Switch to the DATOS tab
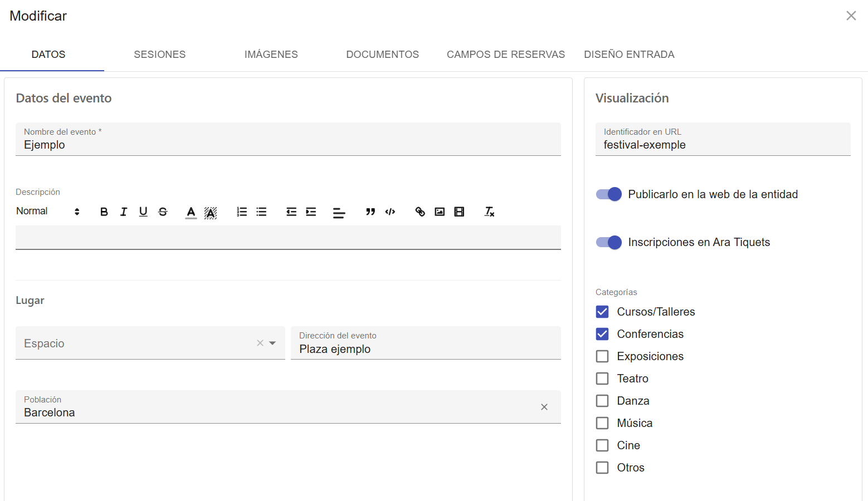The image size is (868, 501). [x=48, y=55]
